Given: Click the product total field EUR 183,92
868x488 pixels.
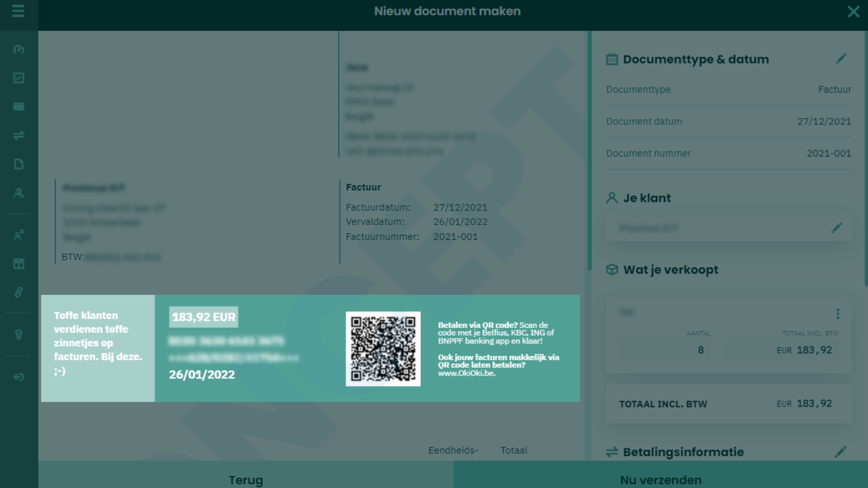Looking at the screenshot, I should [x=781, y=350].
